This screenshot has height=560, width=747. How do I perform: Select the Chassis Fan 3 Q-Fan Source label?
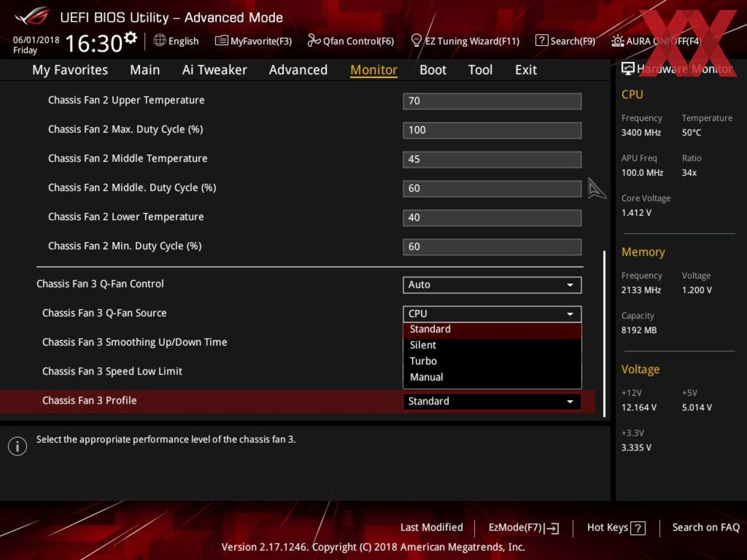click(104, 313)
